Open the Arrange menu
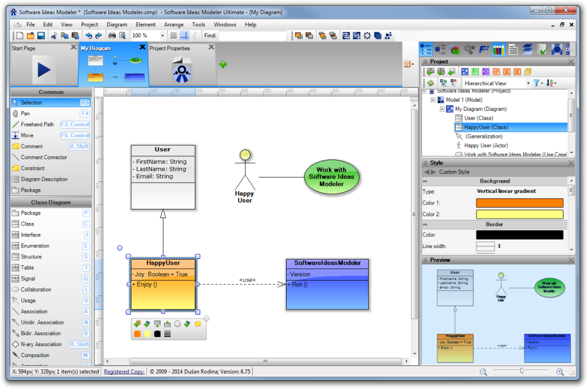The image size is (588, 389). pos(173,25)
